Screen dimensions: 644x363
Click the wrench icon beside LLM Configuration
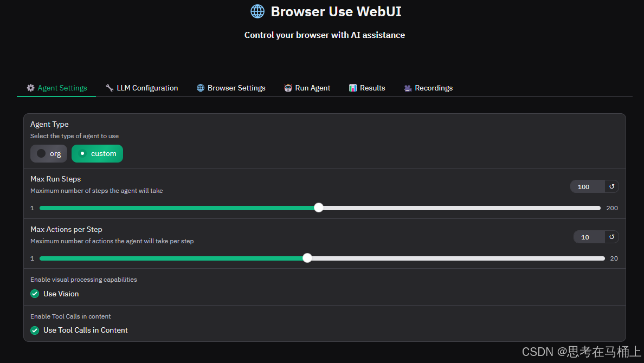pos(110,88)
